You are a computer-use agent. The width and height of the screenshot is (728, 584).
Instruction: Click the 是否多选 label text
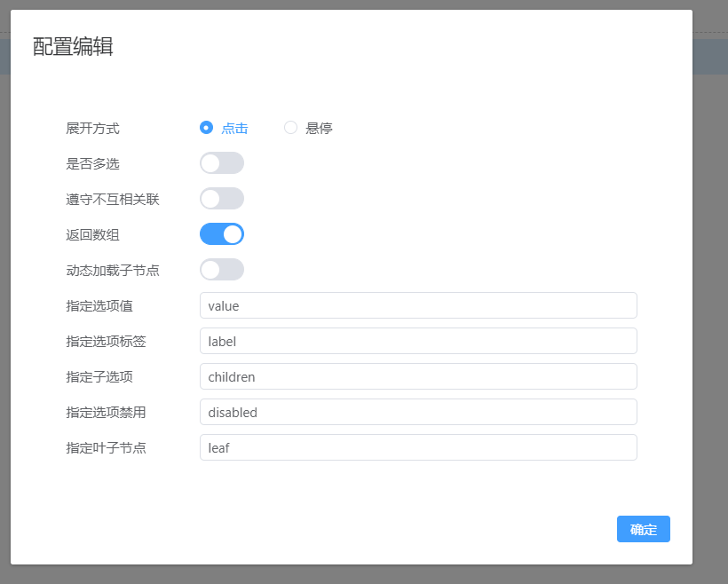(93, 164)
